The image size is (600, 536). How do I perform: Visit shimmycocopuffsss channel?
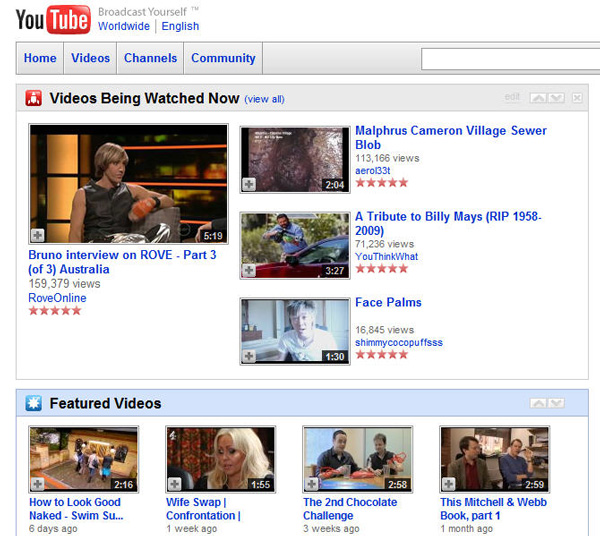tap(399, 342)
